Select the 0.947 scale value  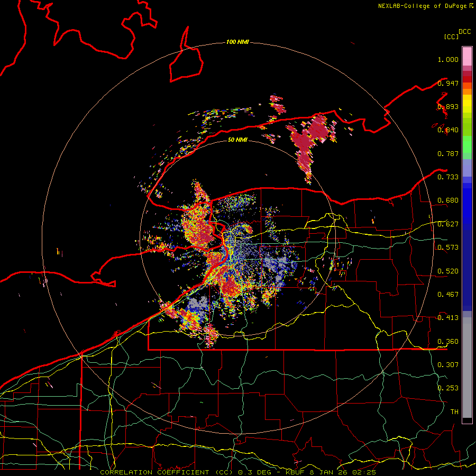[x=448, y=83]
